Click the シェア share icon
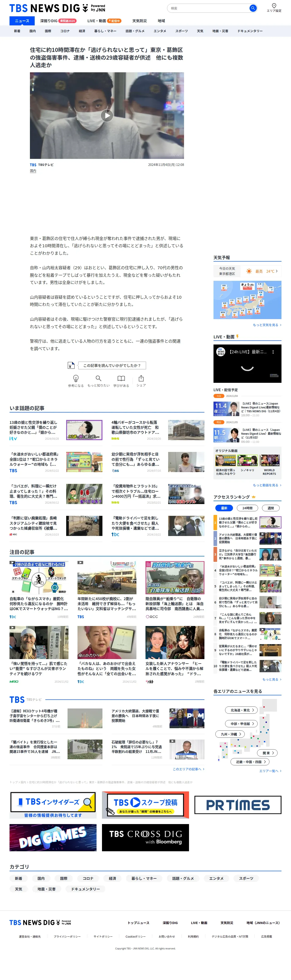This screenshot has width=291, height=980. tap(141, 378)
